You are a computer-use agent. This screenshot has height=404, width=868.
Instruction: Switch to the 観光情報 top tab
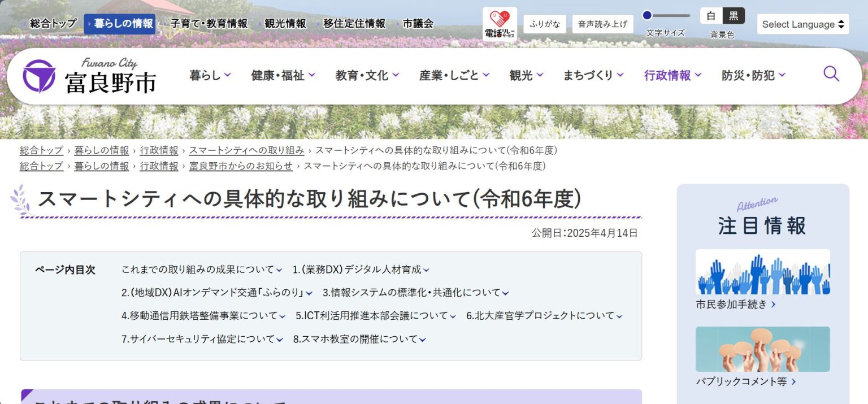285,24
